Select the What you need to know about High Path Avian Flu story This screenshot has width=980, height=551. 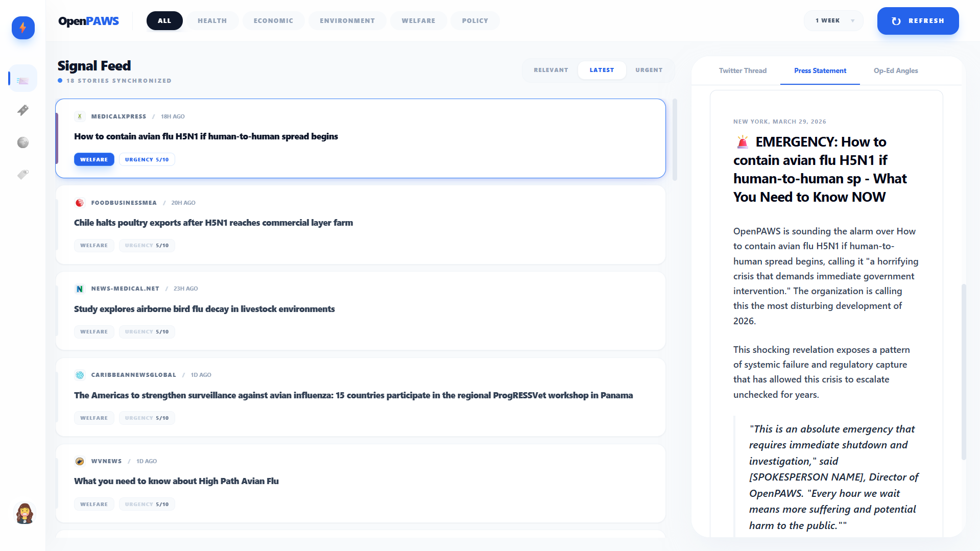click(176, 482)
